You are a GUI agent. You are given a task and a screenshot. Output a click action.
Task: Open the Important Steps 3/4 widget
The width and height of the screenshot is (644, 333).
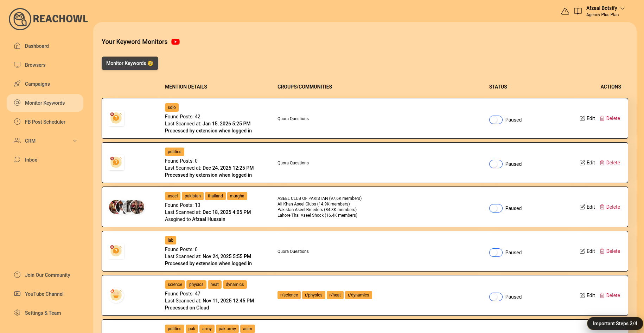[x=615, y=324]
